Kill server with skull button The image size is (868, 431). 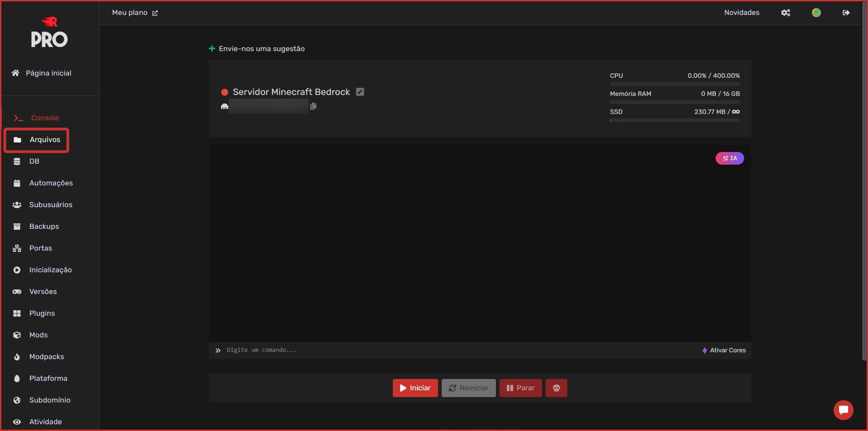[557, 388]
